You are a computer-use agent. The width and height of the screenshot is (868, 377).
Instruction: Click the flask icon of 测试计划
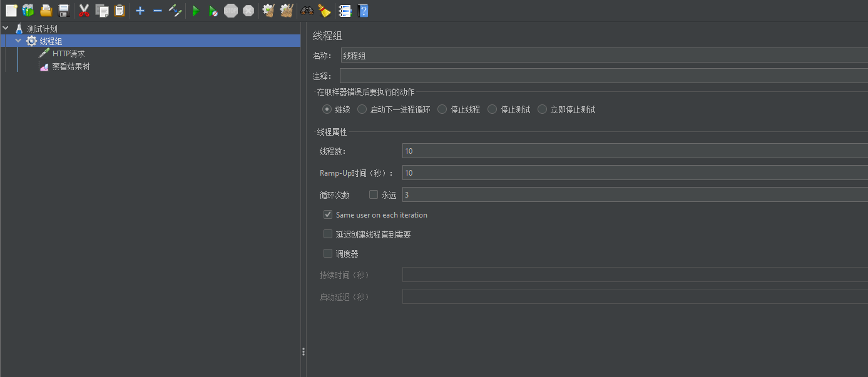(x=19, y=29)
